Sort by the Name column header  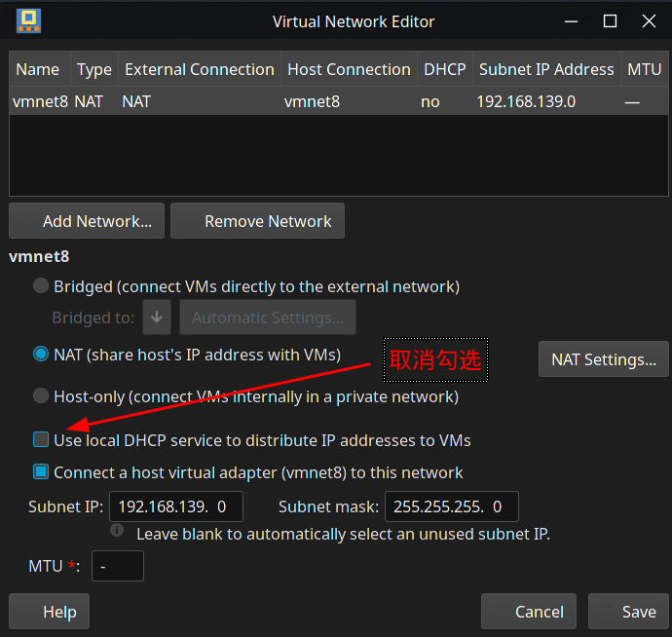click(x=40, y=69)
